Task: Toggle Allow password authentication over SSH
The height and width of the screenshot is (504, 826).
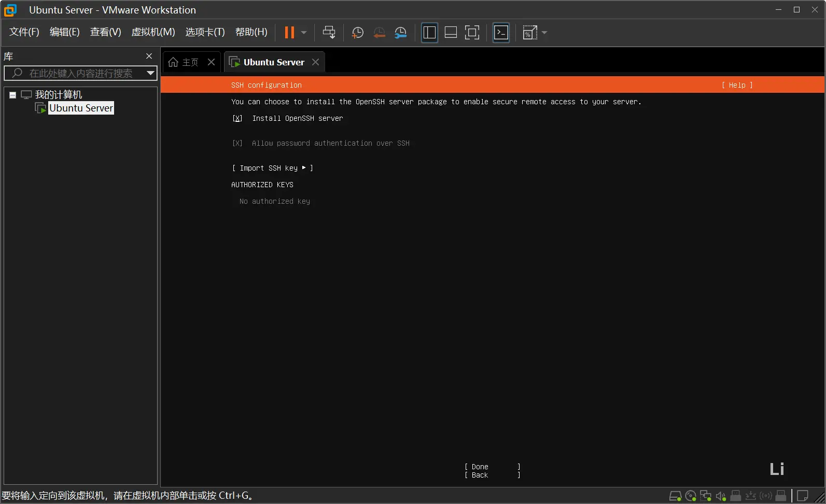Action: pyautogui.click(x=237, y=143)
